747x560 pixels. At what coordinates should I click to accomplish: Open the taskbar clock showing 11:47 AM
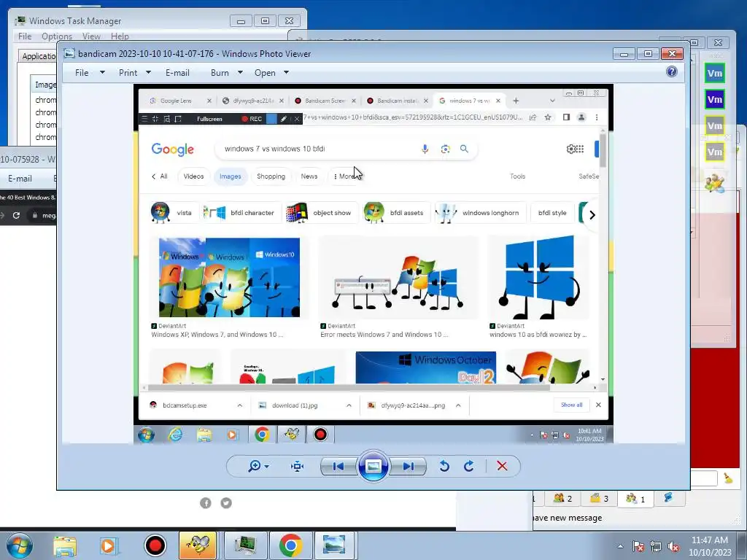click(710, 546)
